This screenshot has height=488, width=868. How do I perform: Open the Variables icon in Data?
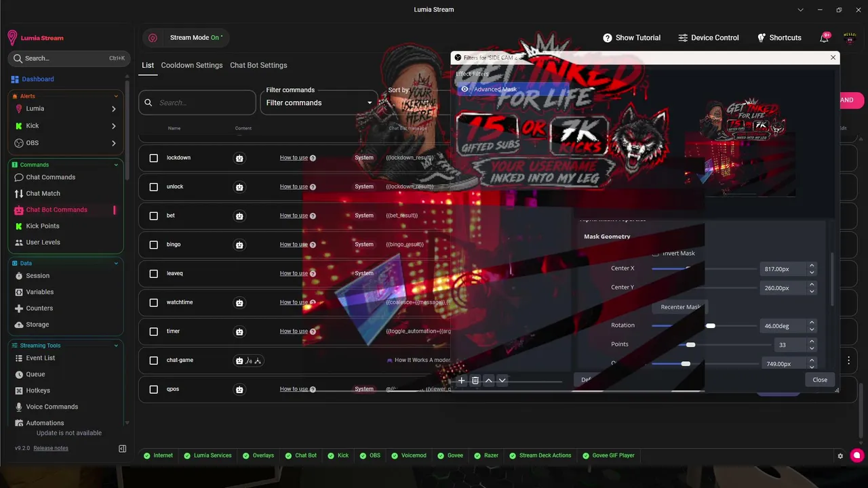(19, 292)
